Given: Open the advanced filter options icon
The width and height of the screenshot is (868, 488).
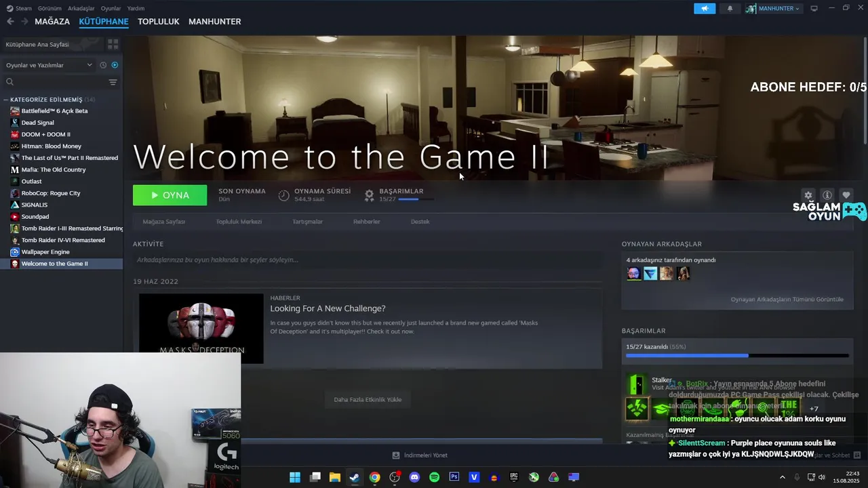Looking at the screenshot, I should (113, 82).
